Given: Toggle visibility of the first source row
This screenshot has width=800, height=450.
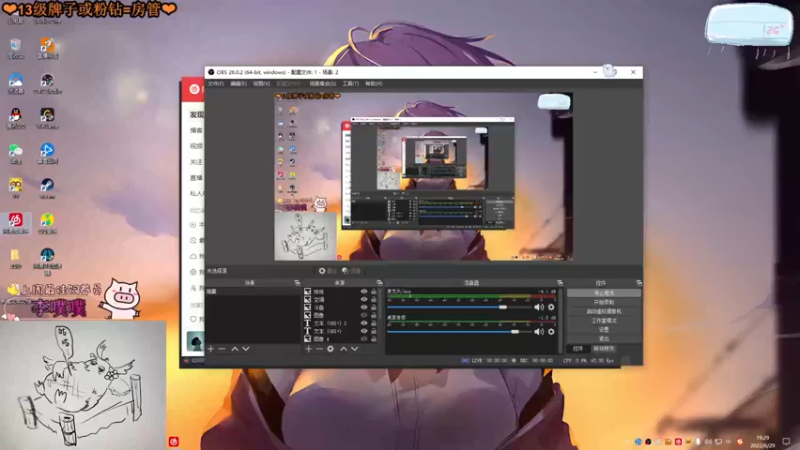Looking at the screenshot, I should [x=364, y=292].
